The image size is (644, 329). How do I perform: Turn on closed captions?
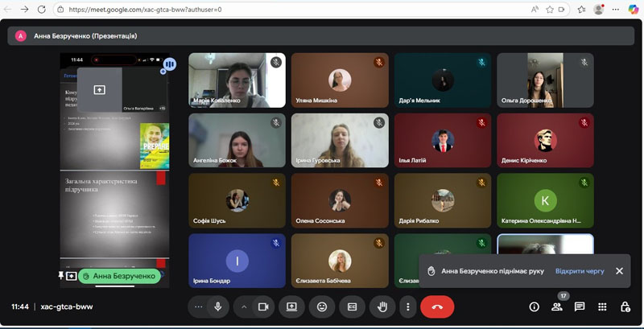(x=352, y=306)
